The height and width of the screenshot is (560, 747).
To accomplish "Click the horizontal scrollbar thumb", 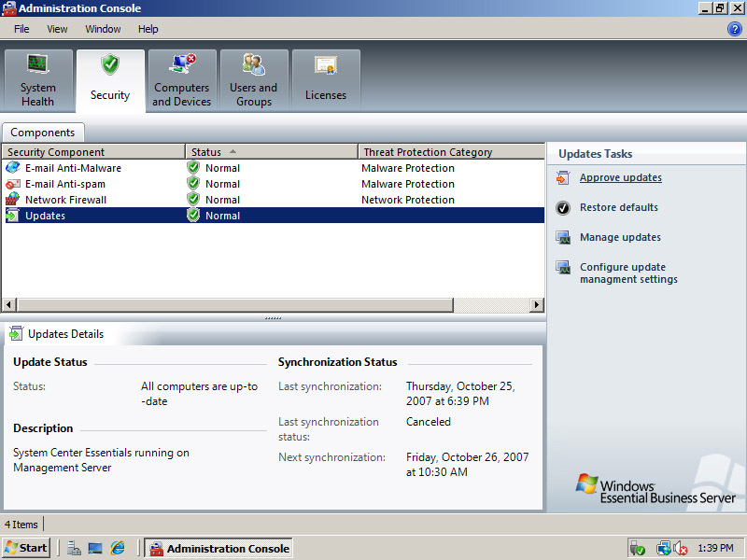I will (x=235, y=305).
